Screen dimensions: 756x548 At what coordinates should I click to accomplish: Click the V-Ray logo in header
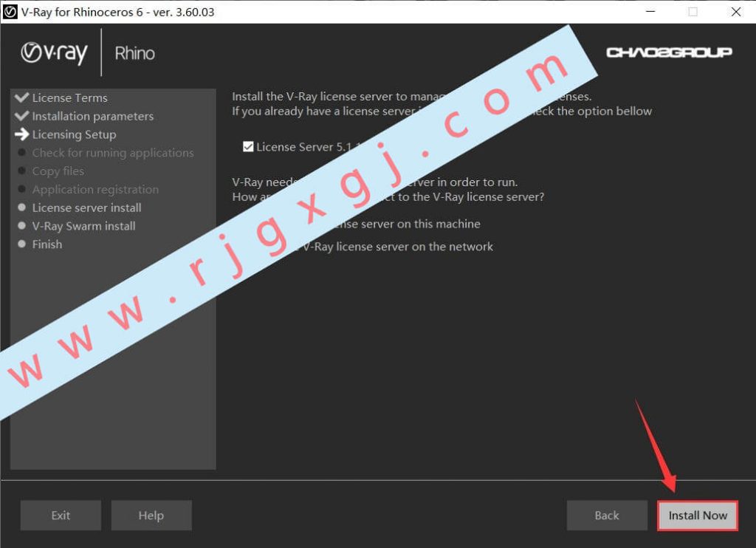coord(55,52)
